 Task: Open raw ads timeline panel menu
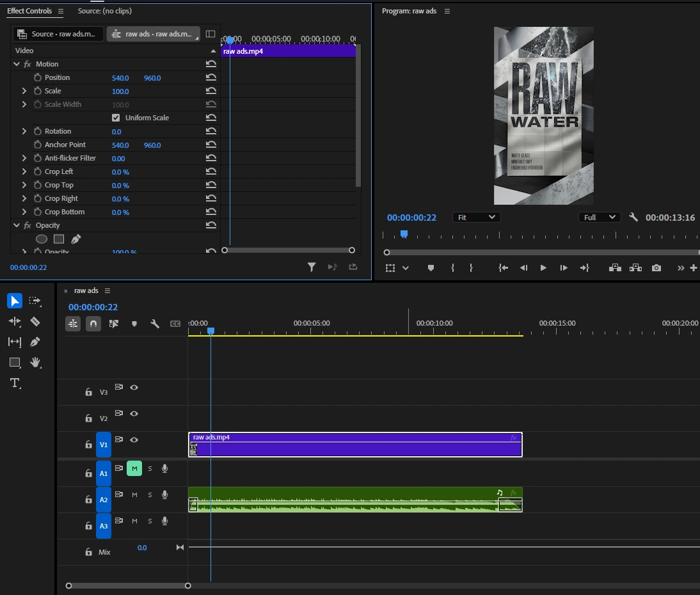click(107, 290)
